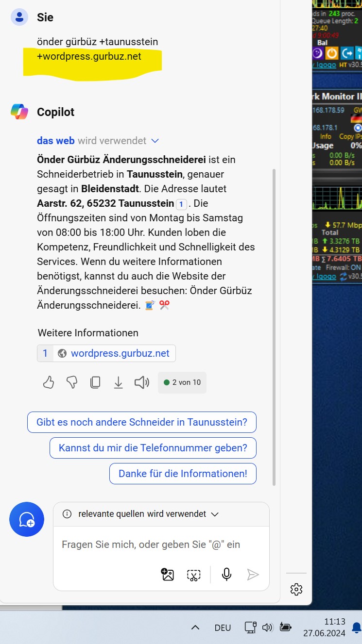Viewport: 362px width, 644px height.
Task: Open the battery tray icon on taskbar
Action: 285,627
